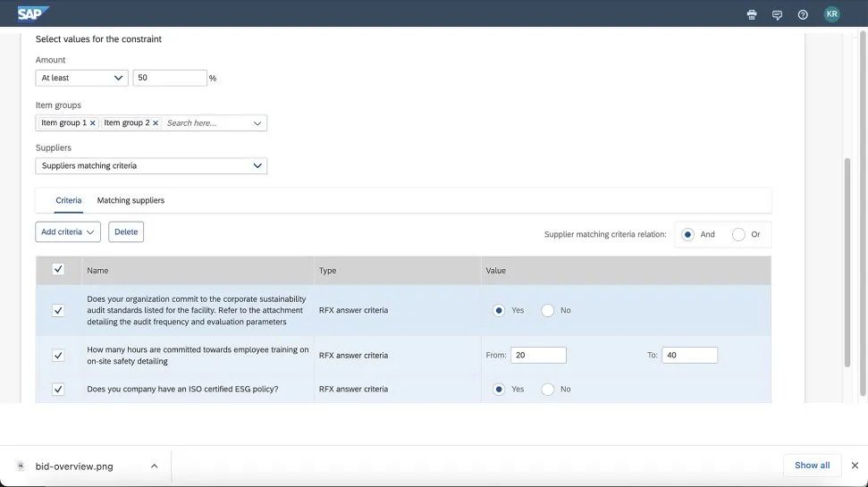868x487 pixels.
Task: Click the Delete button
Action: tap(126, 231)
